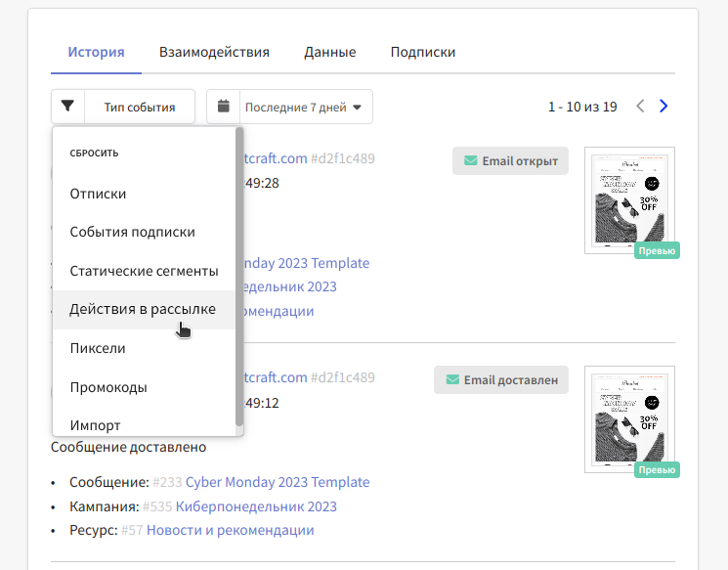Viewport: 728px width, 570px height.
Task: Click the Email открыт status badge
Action: pos(510,161)
